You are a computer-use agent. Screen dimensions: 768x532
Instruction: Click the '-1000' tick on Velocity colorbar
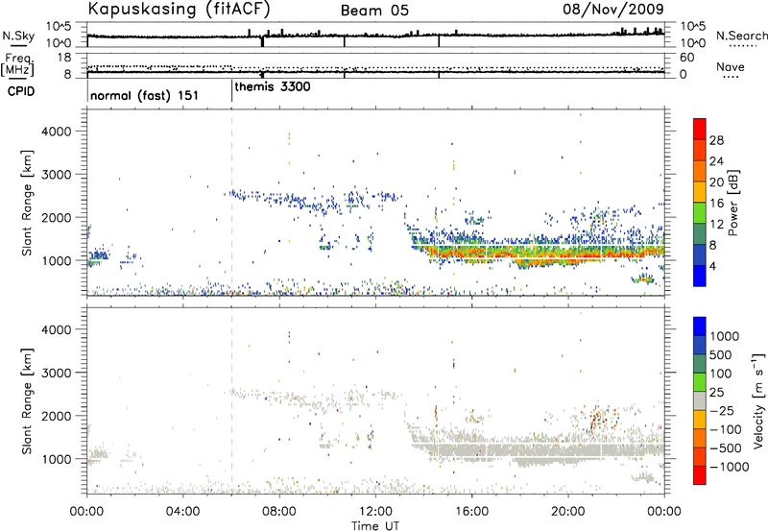coord(730,467)
